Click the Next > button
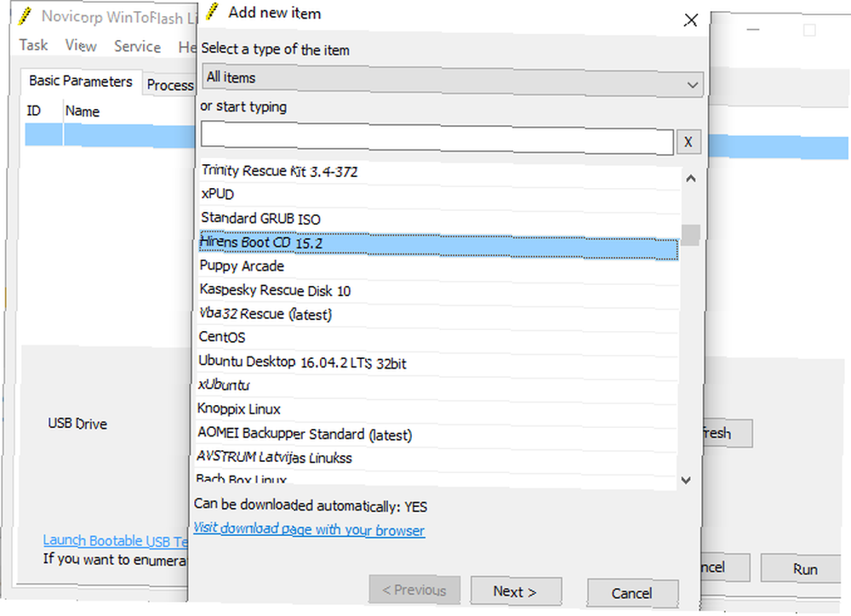Viewport: 851px width, 616px height. [x=516, y=591]
